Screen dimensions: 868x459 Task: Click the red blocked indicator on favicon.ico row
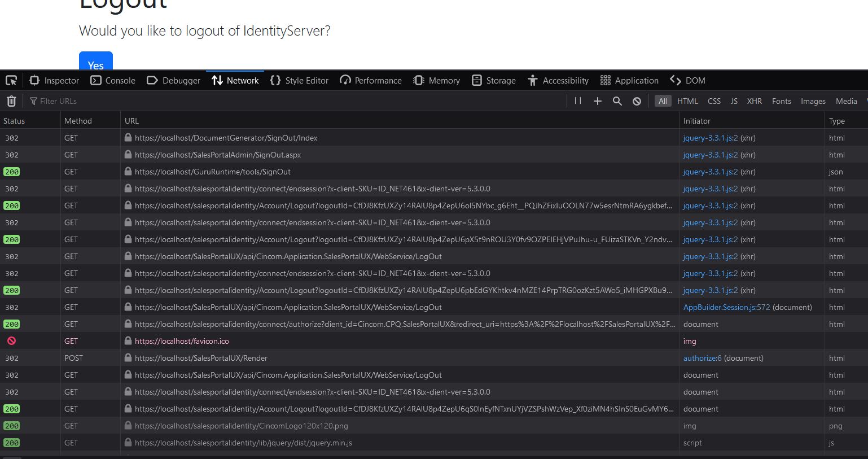tap(10, 340)
